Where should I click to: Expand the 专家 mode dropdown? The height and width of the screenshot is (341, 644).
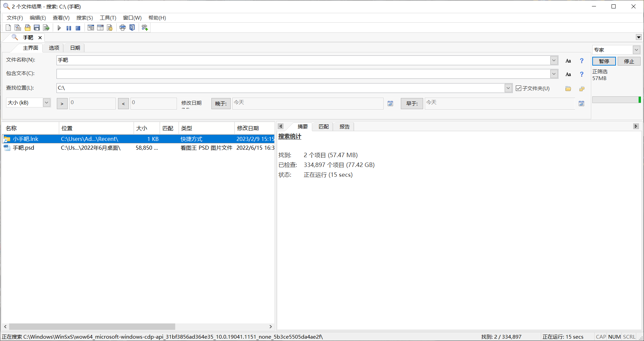point(636,50)
